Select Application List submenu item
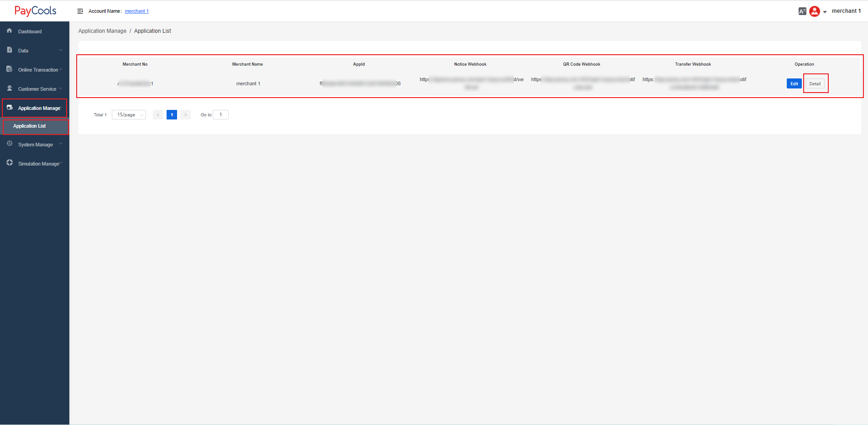 (x=30, y=126)
